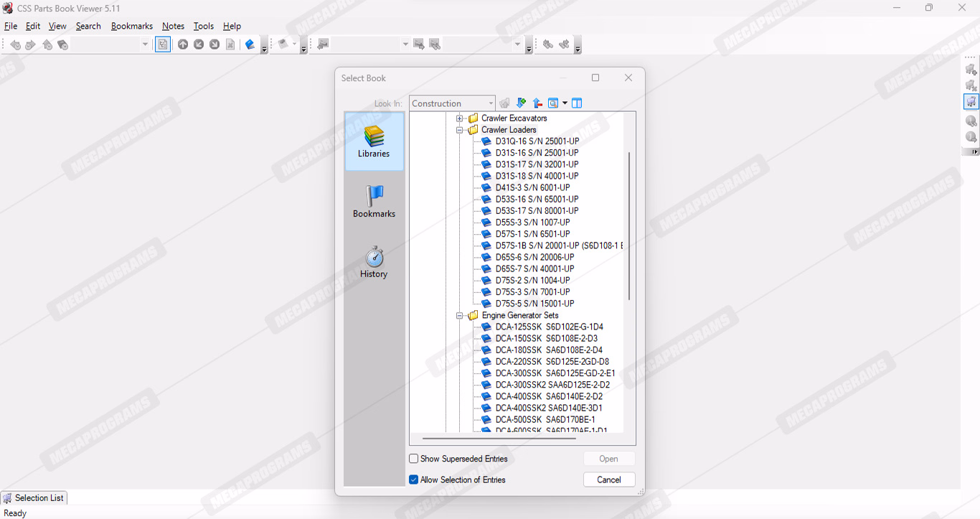Enable Show Superseded Entries checkbox
The image size is (980, 519).
pyautogui.click(x=414, y=459)
